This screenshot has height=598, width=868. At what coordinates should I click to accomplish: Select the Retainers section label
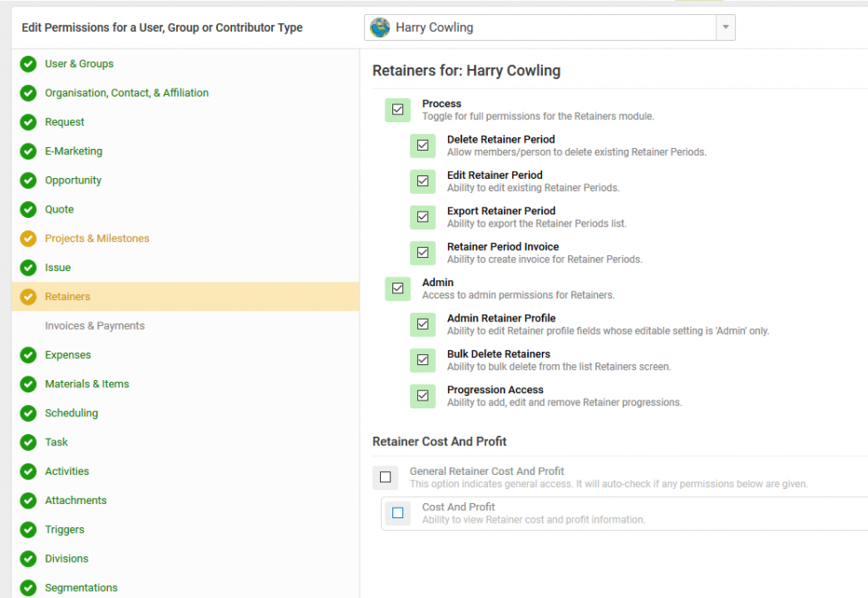click(67, 297)
